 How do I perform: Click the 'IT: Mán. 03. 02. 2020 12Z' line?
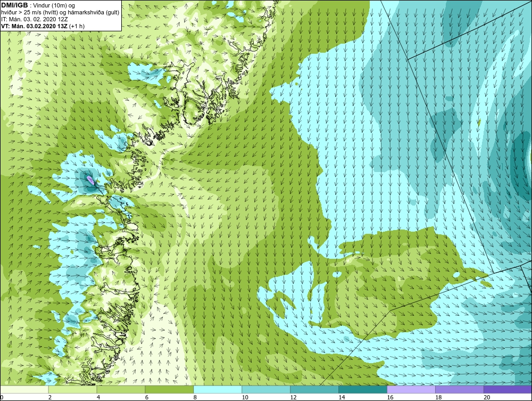coord(35,19)
